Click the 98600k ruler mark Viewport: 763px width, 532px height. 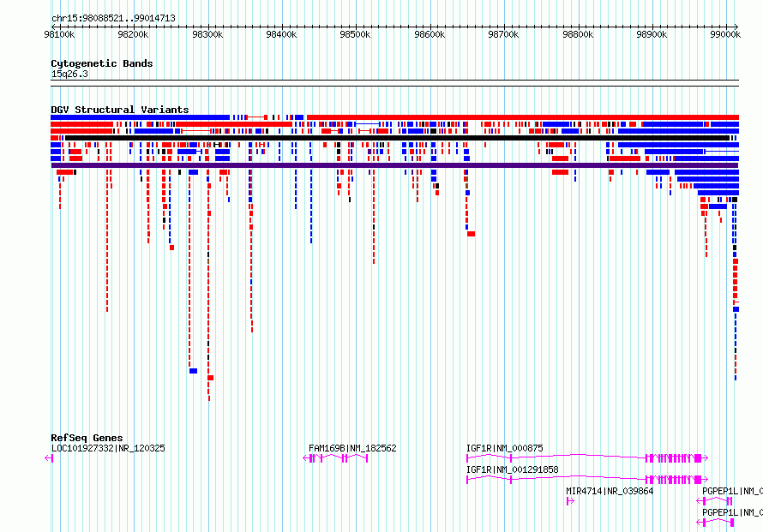click(x=430, y=34)
